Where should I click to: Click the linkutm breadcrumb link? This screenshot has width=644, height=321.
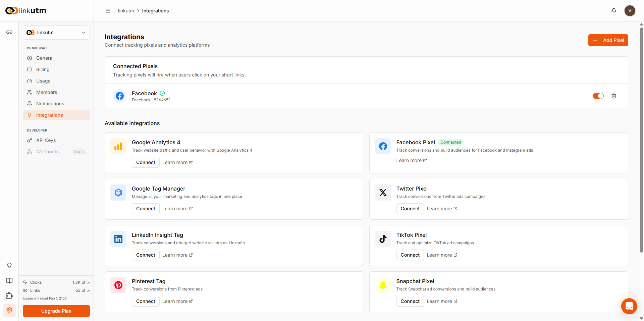pyautogui.click(x=126, y=11)
